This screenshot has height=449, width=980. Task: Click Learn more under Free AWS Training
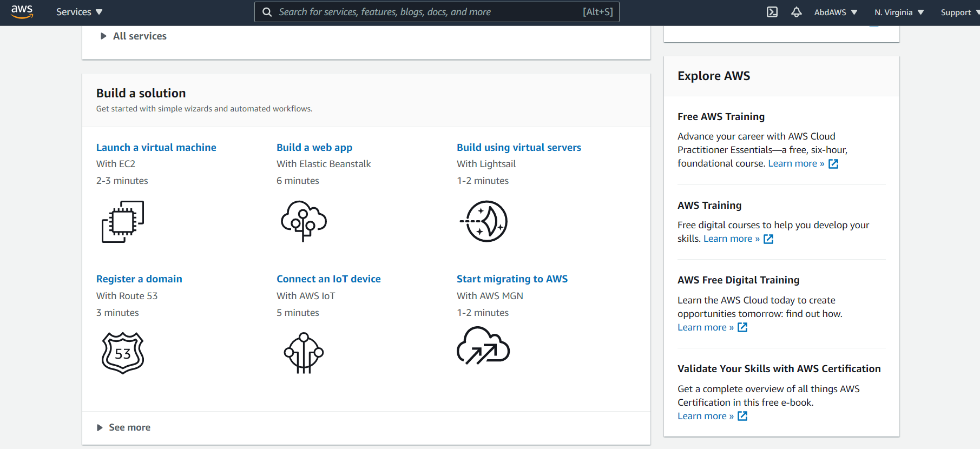pos(796,163)
